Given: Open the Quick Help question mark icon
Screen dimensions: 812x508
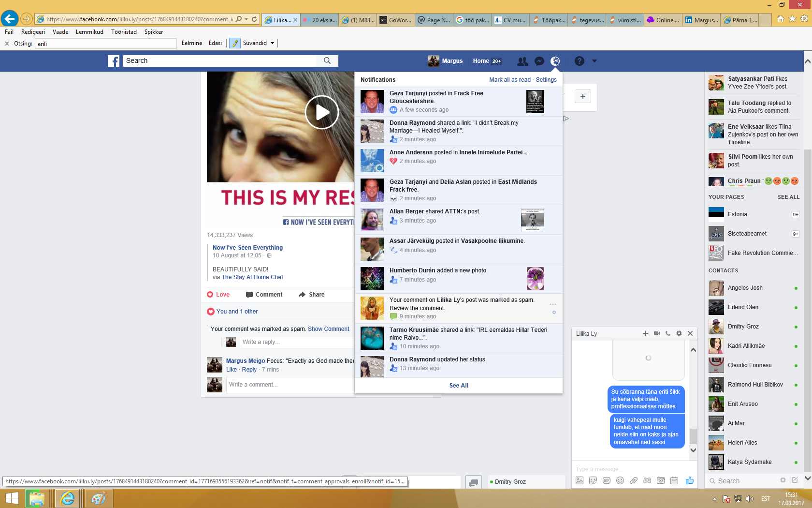Looking at the screenshot, I should pyautogui.click(x=580, y=61).
